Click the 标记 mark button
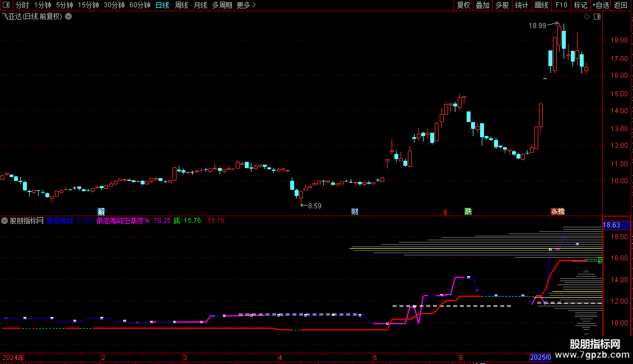 coord(580,5)
